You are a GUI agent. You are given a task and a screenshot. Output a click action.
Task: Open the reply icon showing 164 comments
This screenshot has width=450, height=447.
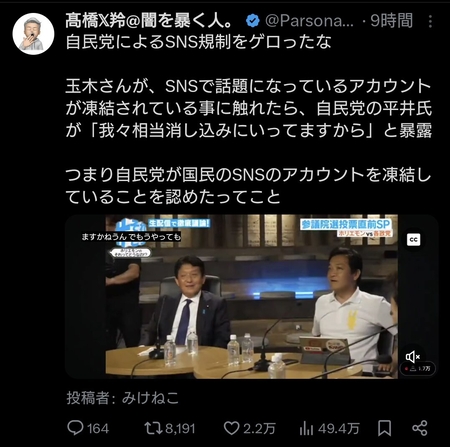(75, 428)
